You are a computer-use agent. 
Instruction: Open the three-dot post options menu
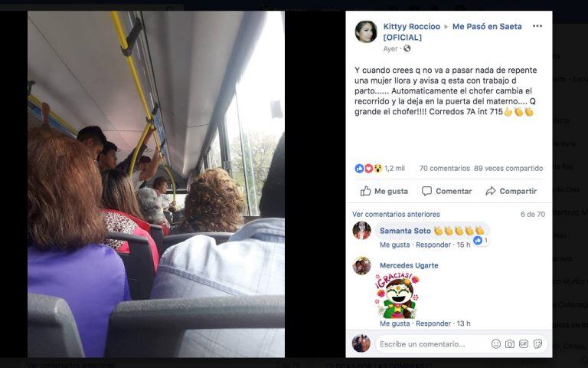pyautogui.click(x=537, y=26)
